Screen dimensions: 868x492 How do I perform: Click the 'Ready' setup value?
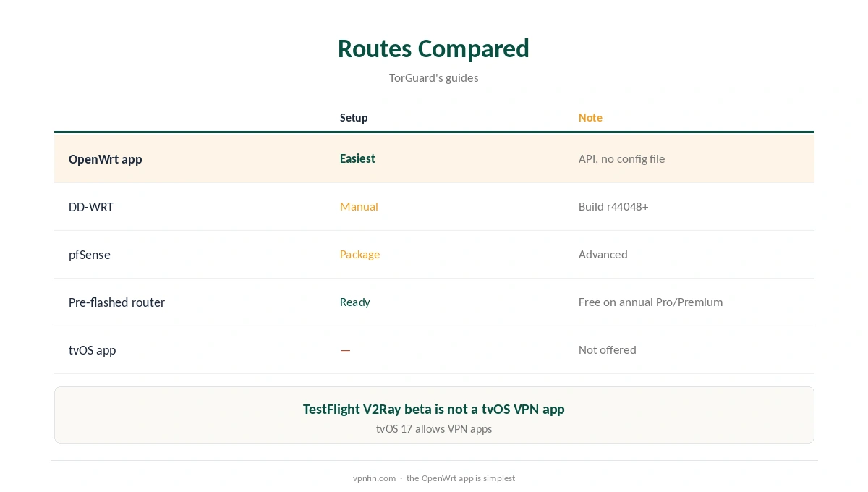pos(355,302)
